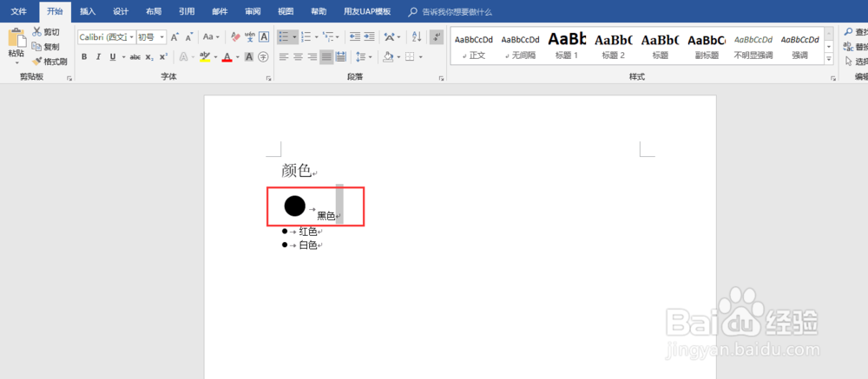Apply character border with the boxed A icon
Viewport: 868px width, 379px height.
264,37
